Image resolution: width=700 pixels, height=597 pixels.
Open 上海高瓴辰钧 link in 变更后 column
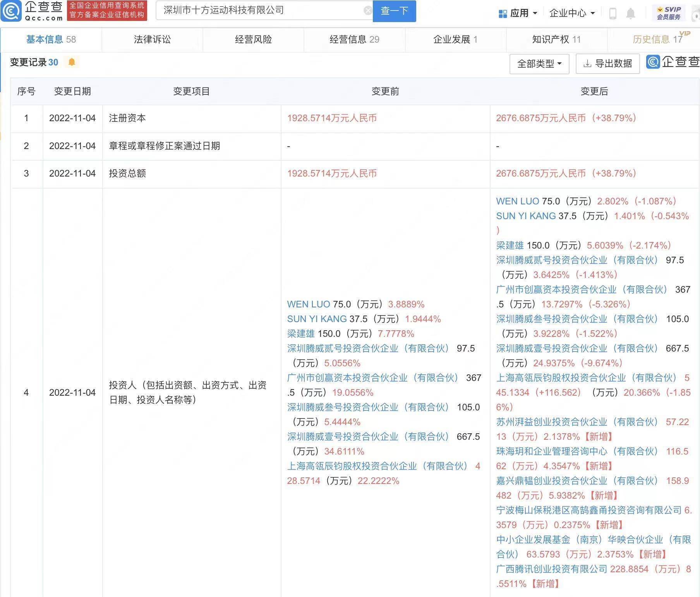coord(586,378)
